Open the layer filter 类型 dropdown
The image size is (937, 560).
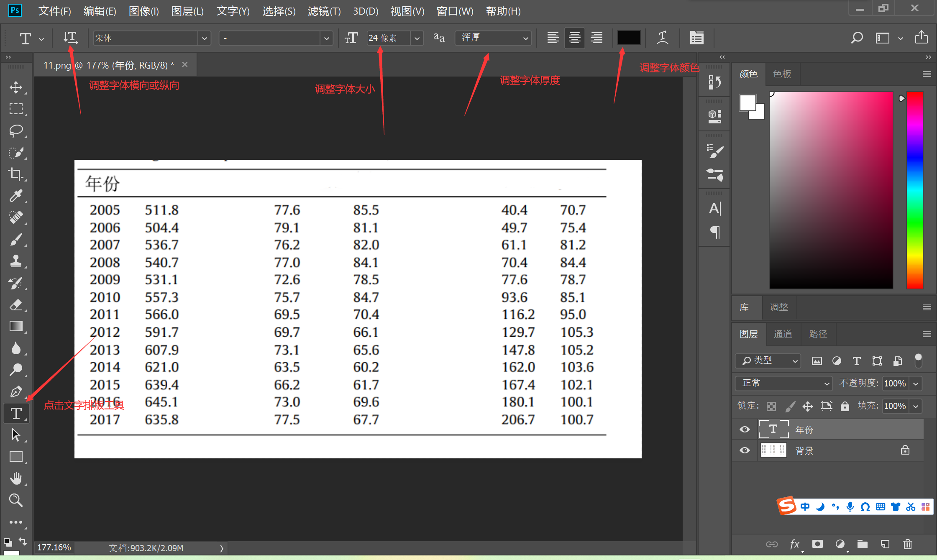point(768,361)
